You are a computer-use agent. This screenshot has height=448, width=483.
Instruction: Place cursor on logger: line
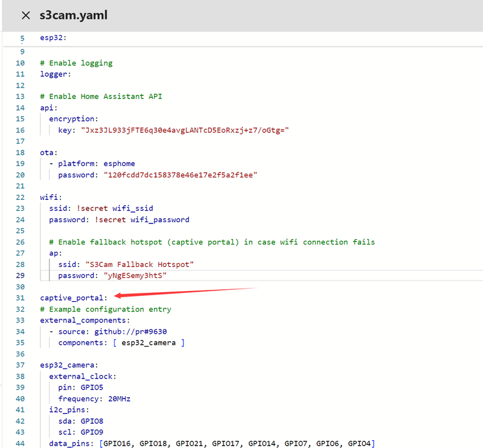(x=56, y=74)
